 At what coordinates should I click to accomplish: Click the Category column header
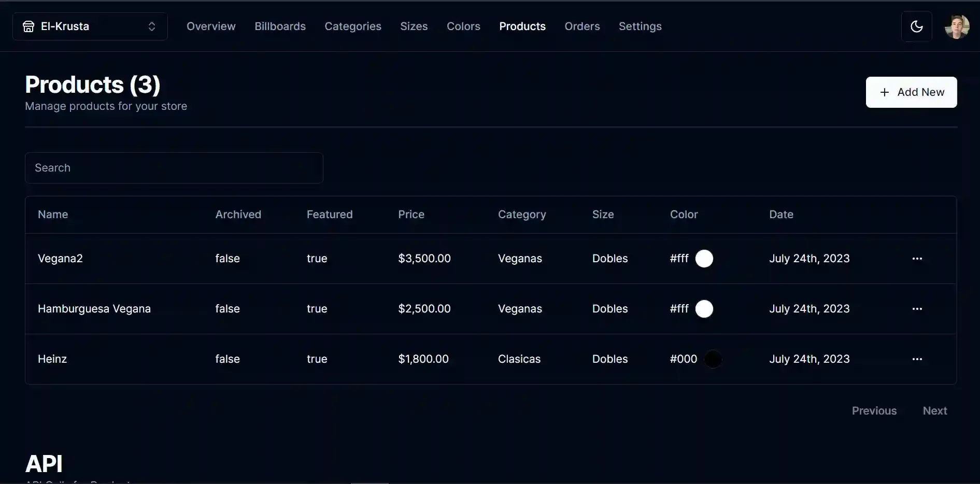click(x=522, y=215)
